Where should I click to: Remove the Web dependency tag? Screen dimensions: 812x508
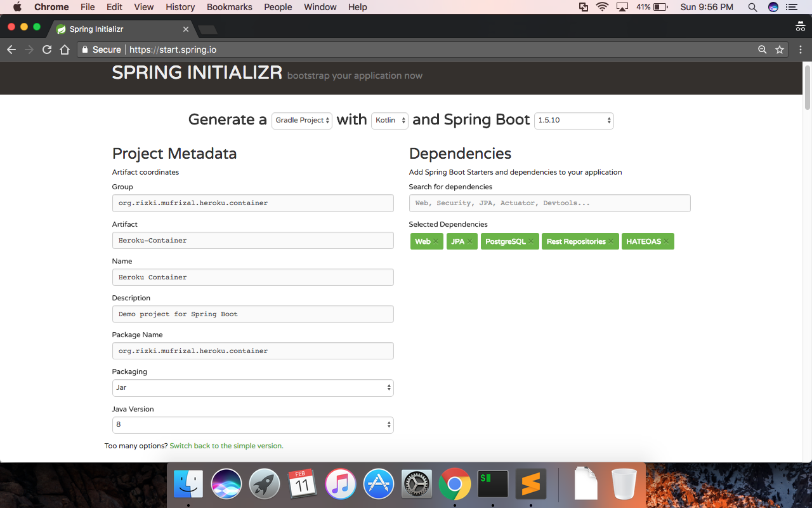436,242
